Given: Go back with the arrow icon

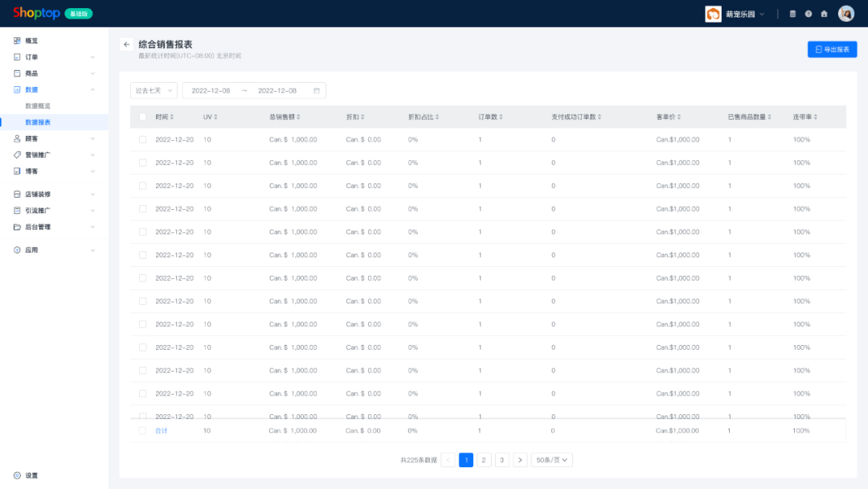Looking at the screenshot, I should click(x=127, y=44).
